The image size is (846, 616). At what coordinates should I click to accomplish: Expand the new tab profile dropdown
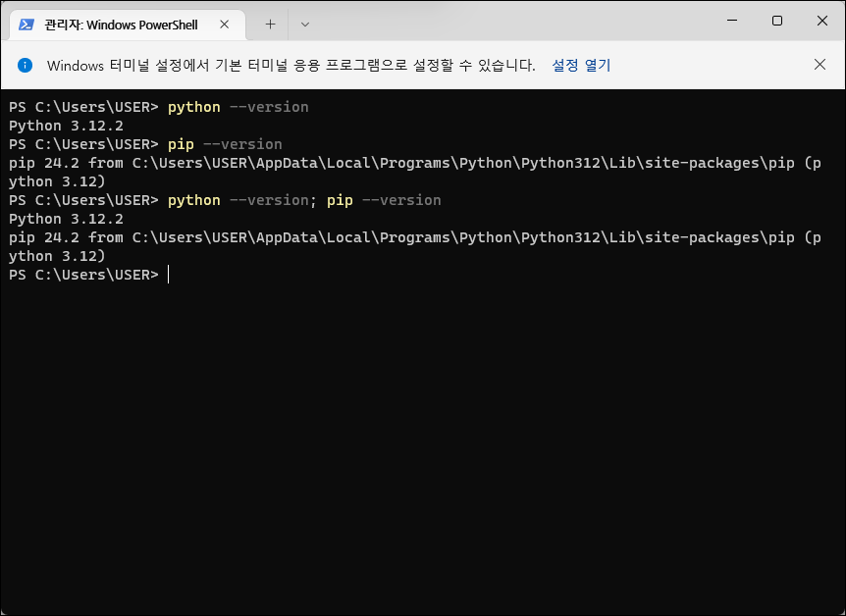(305, 25)
